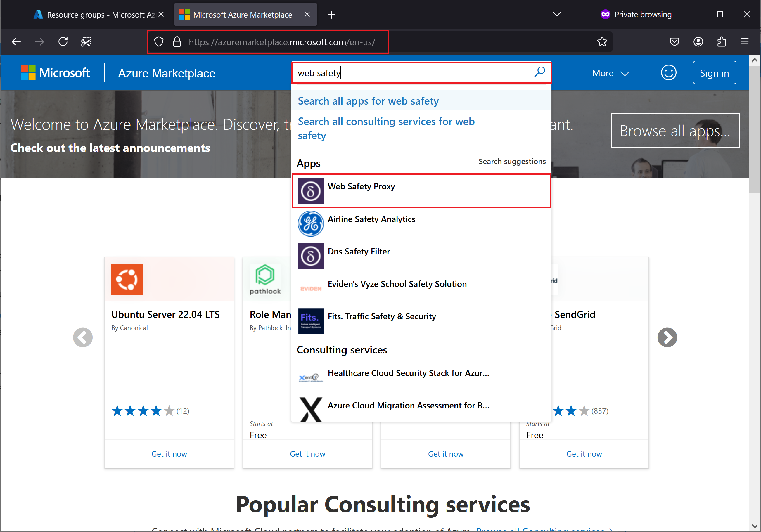Choose Eviden's Vyze School Safety Solution
Viewport: 761px width, 532px height.
pos(421,289)
